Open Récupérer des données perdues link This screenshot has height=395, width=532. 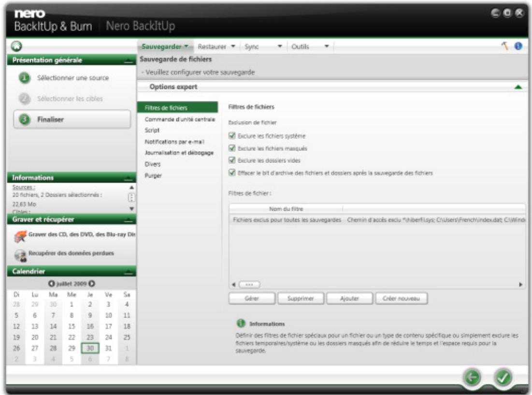71,253
